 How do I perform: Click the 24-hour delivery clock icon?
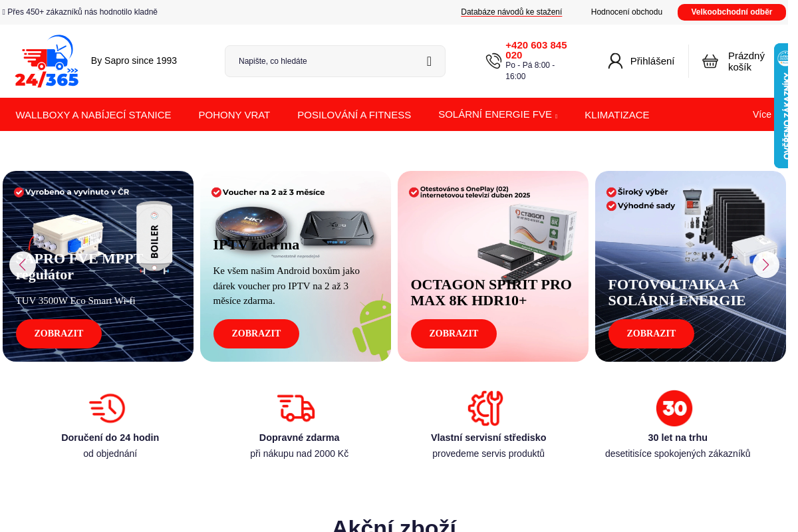click(x=107, y=408)
